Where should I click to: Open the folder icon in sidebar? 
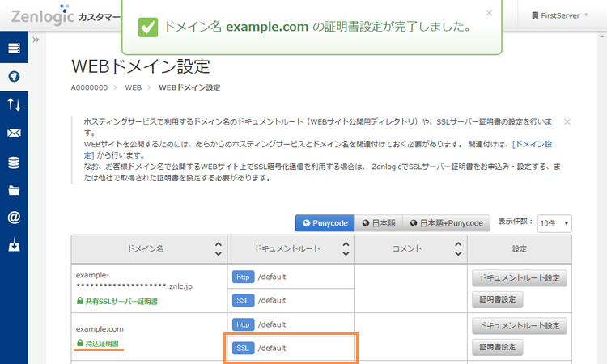pos(14,190)
